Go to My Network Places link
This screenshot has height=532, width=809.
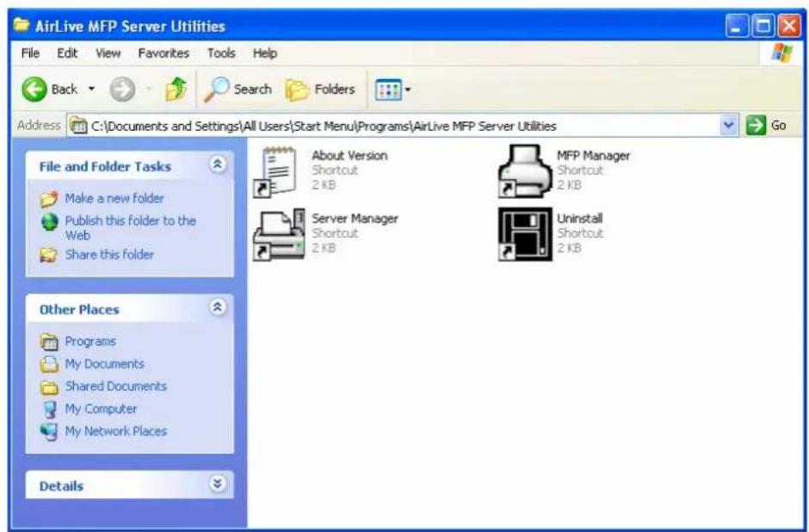[x=115, y=431]
